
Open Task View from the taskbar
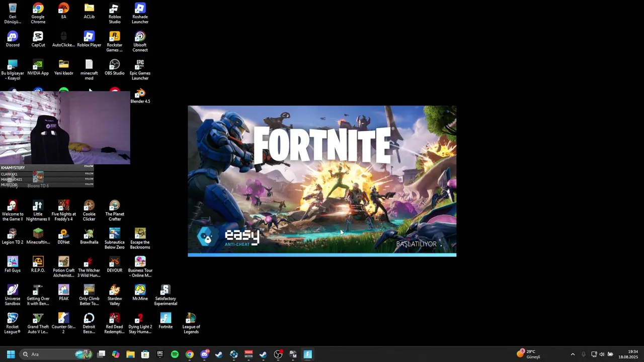pos(101,354)
